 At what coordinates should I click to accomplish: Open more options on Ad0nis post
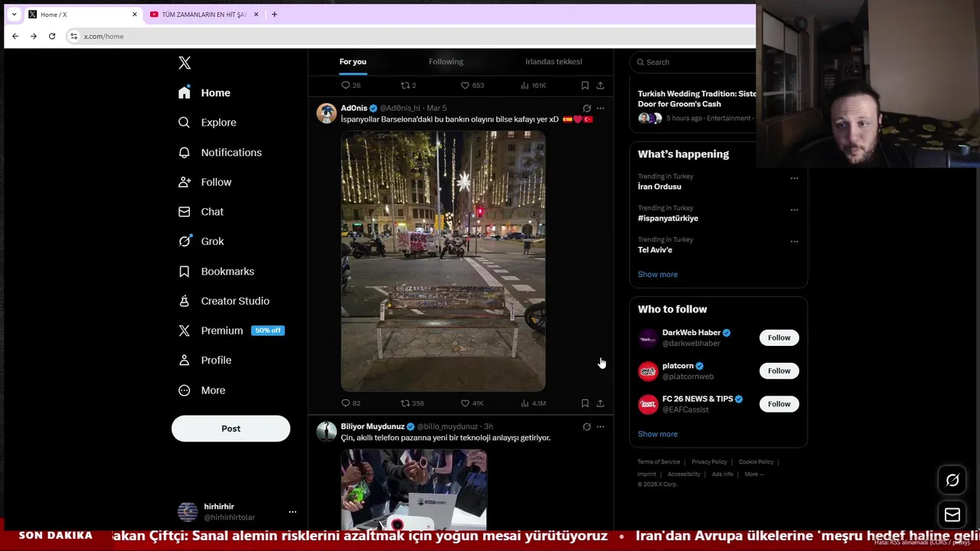pos(600,109)
